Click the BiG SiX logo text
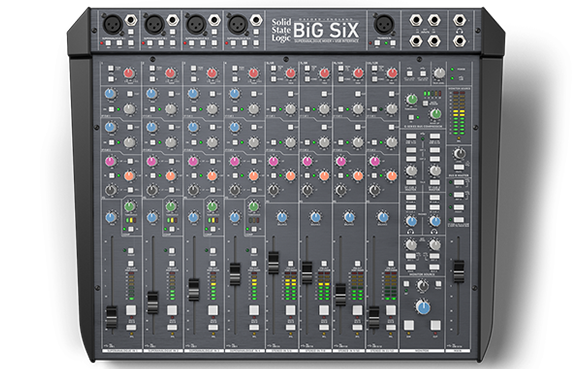This screenshot has height=369, width=576. (x=326, y=31)
